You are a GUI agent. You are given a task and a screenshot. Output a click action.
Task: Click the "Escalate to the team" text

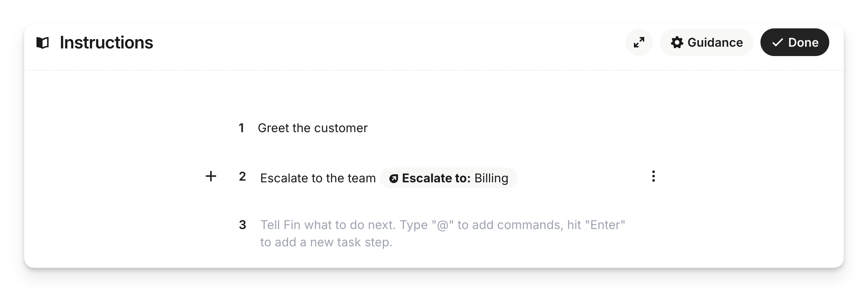[x=318, y=178]
